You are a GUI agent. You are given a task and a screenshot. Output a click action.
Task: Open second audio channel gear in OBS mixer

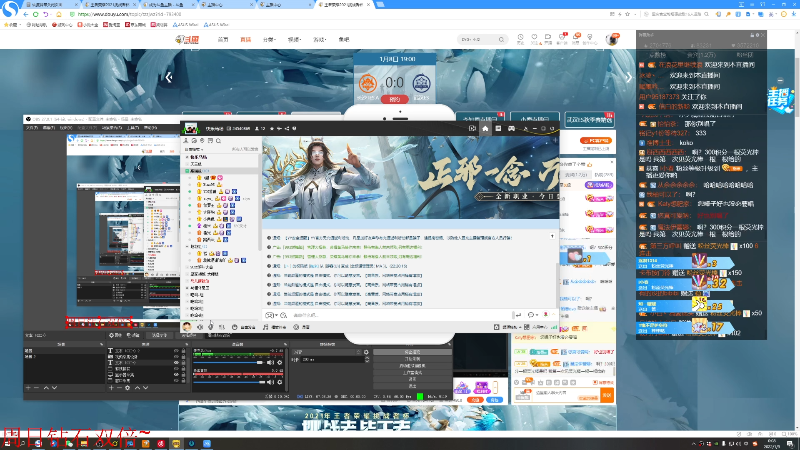point(280,382)
